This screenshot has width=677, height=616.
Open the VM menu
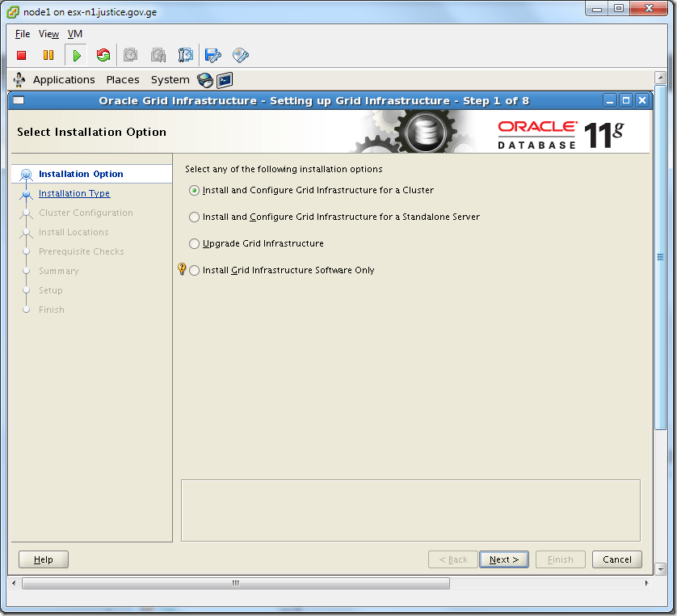tap(74, 34)
